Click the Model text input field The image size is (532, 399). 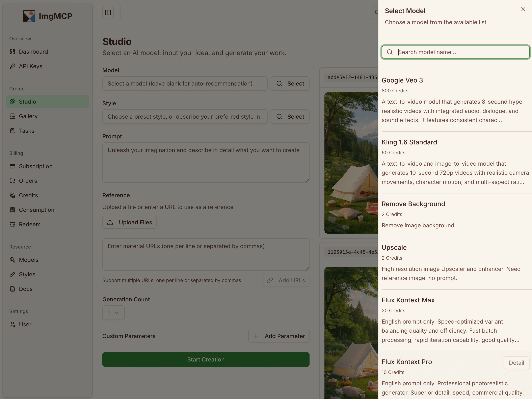[185, 84]
